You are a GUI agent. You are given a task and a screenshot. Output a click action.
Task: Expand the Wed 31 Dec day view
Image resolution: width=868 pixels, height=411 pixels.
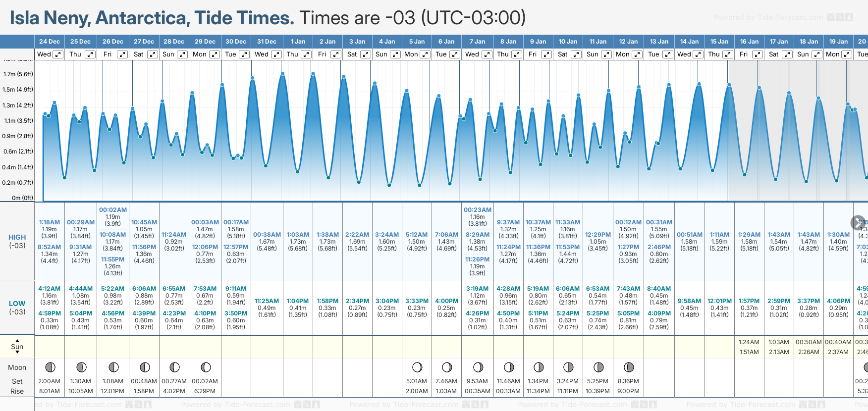tap(277, 54)
